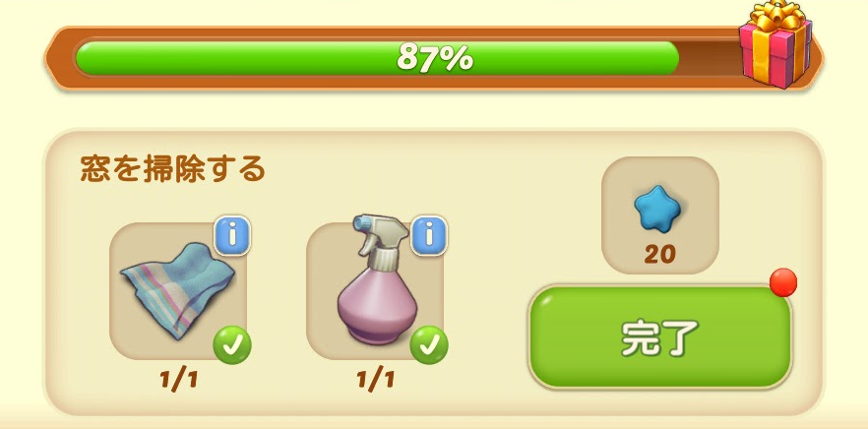Click the 87% progress label
This screenshot has height=429, width=868.
point(435,58)
